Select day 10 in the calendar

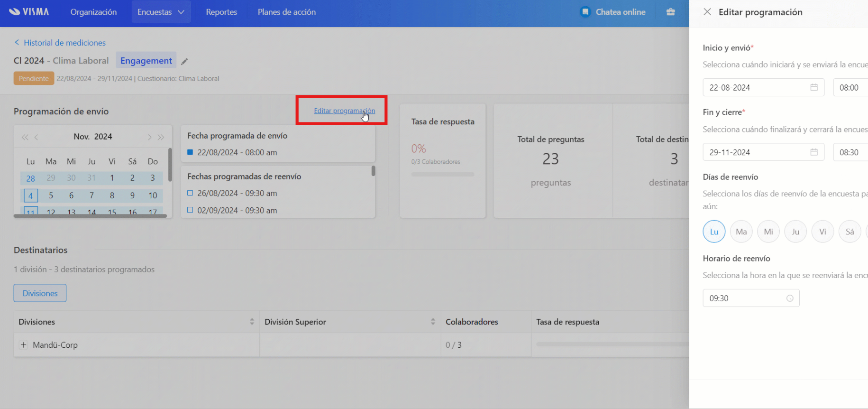[153, 195]
